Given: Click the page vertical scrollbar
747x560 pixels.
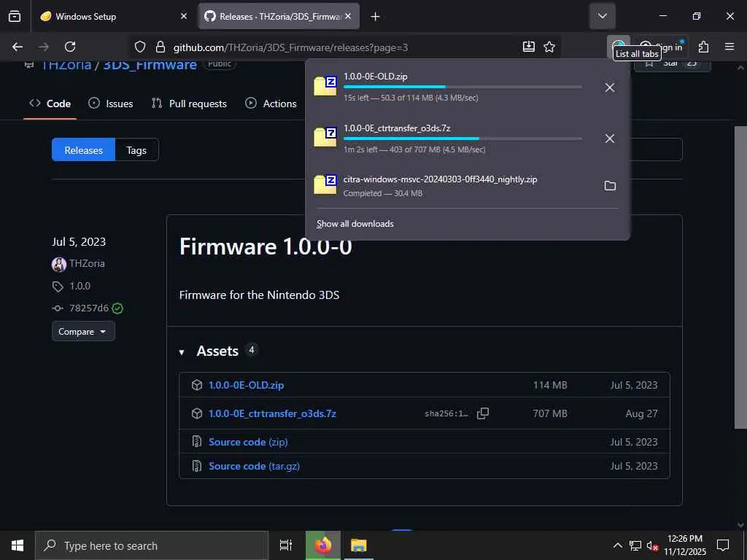Looking at the screenshot, I should tap(740, 276).
